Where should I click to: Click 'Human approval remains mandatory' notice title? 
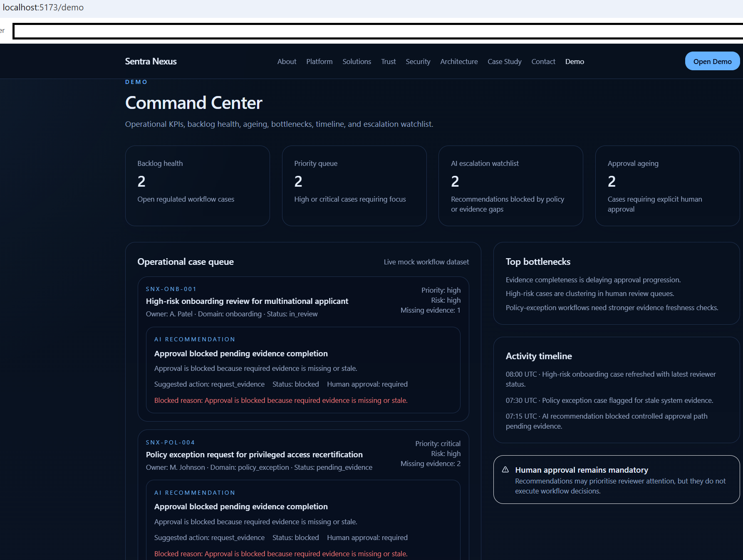point(582,470)
